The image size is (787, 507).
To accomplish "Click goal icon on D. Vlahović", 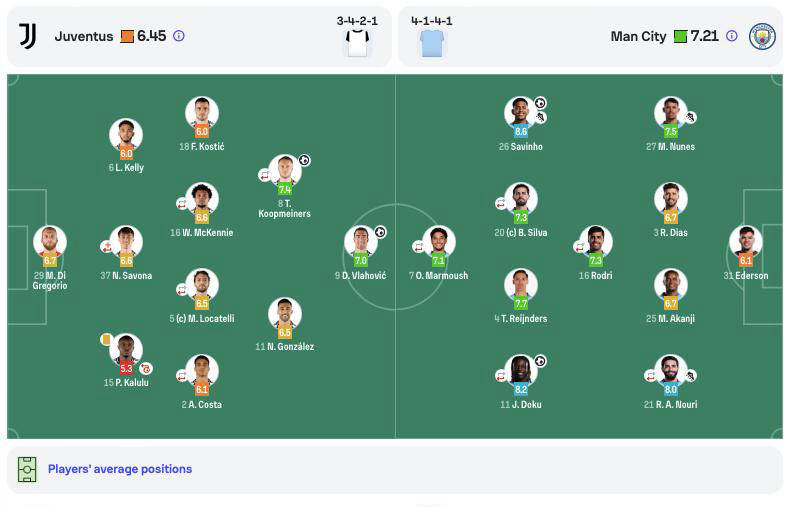I will point(380,232).
